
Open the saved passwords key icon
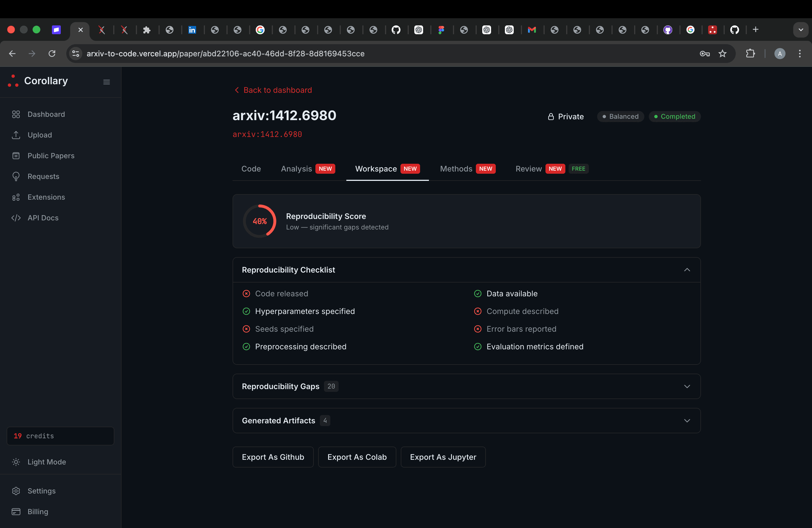[x=705, y=54]
